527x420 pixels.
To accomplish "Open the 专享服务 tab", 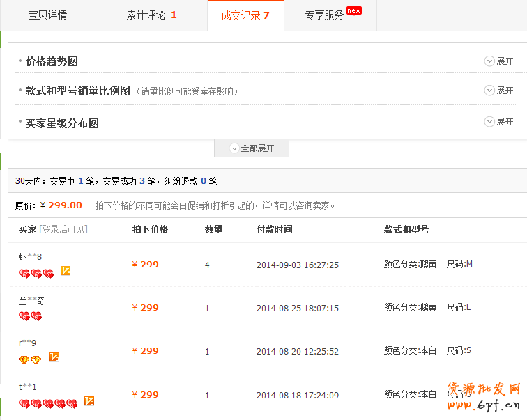I will (325, 15).
